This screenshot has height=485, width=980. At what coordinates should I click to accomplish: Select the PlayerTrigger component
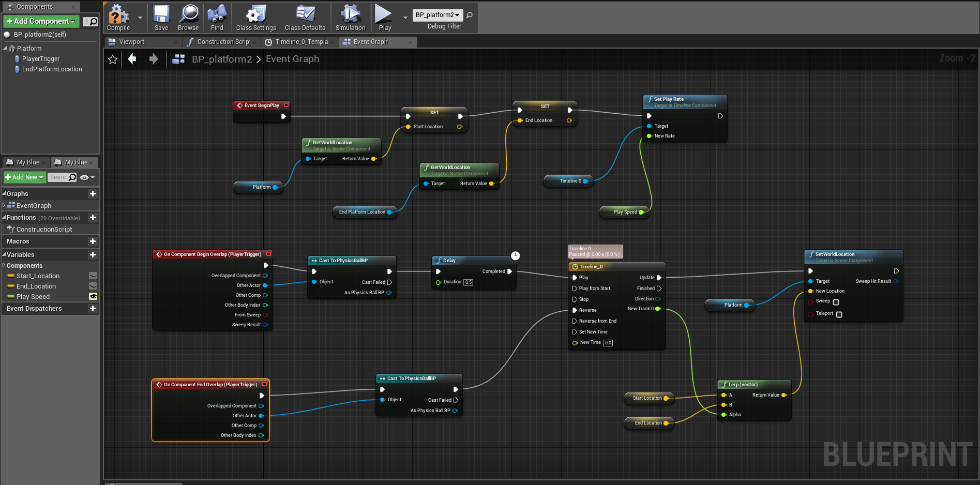[x=40, y=59]
